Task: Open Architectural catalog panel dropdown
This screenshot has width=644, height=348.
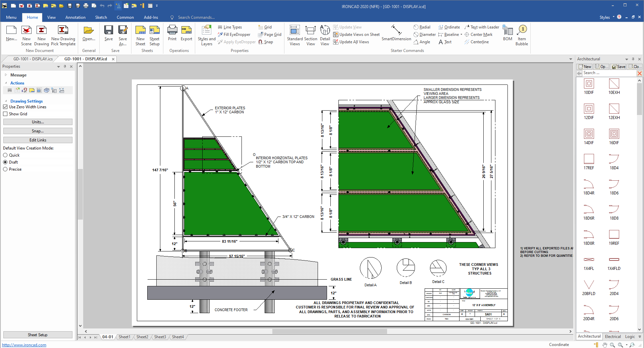Action: [x=627, y=59]
